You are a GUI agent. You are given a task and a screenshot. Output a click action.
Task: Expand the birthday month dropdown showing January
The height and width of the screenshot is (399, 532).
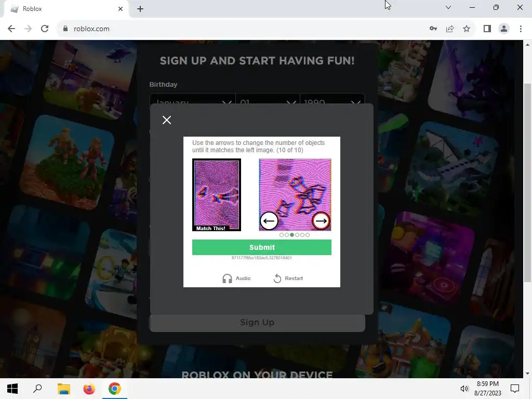coord(193,99)
